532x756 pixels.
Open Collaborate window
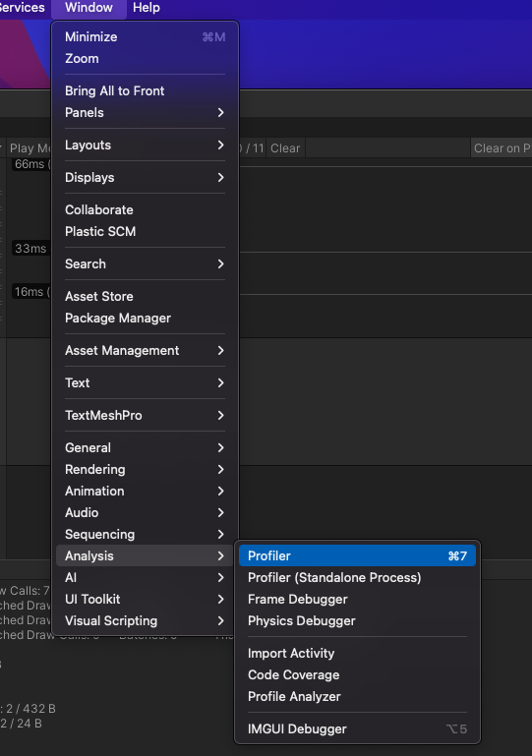(145, 209)
